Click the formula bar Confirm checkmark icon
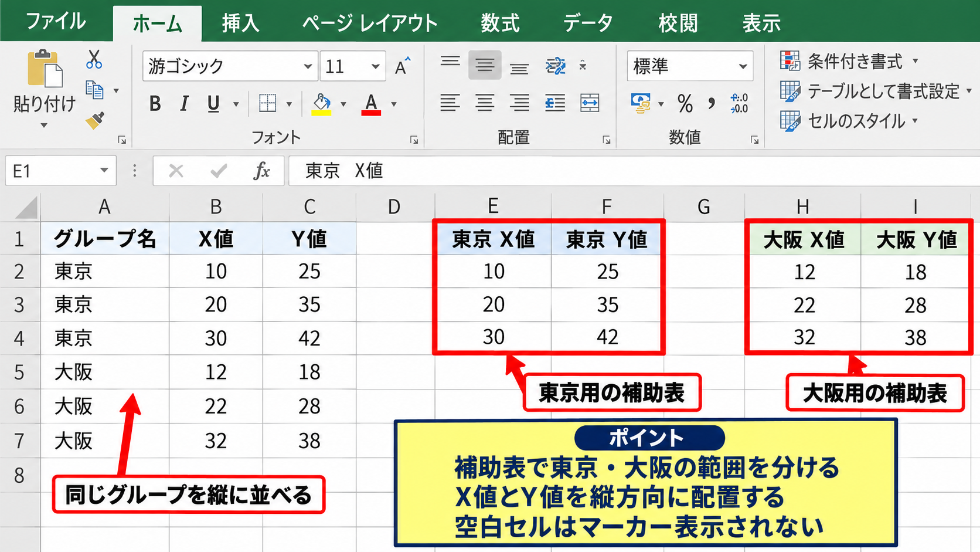 point(219,171)
